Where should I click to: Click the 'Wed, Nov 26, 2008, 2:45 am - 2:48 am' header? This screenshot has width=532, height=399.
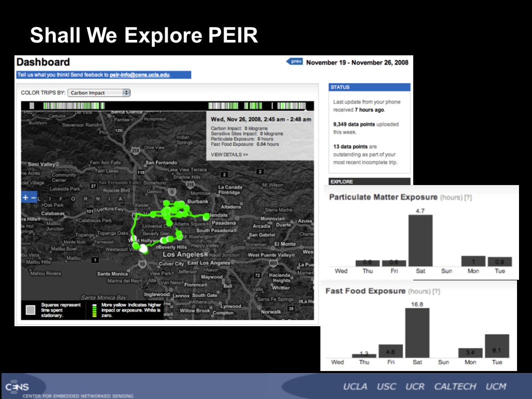click(261, 119)
